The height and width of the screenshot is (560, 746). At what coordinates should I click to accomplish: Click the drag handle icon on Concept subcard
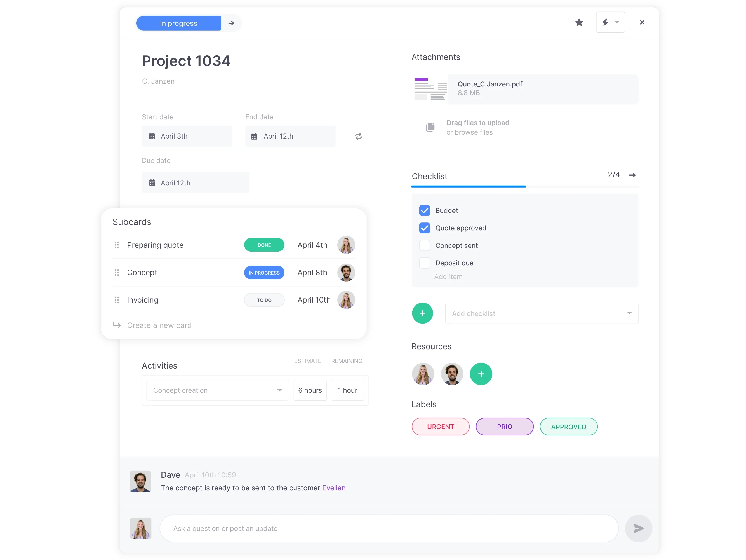117,272
